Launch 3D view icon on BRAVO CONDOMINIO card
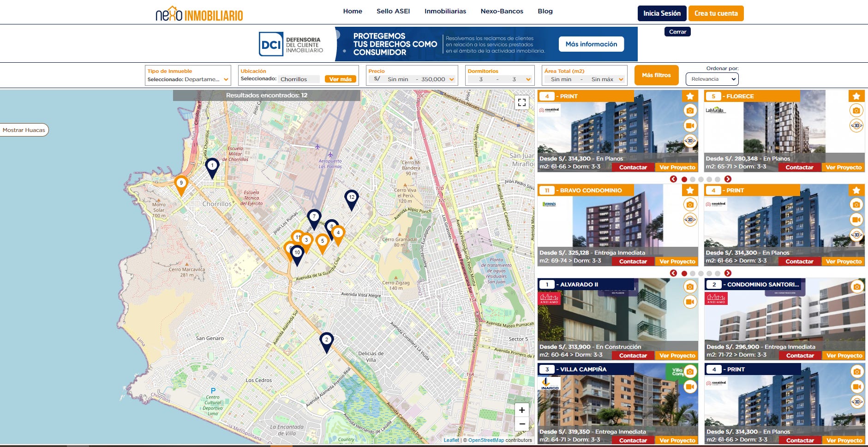868x447 pixels. (690, 220)
